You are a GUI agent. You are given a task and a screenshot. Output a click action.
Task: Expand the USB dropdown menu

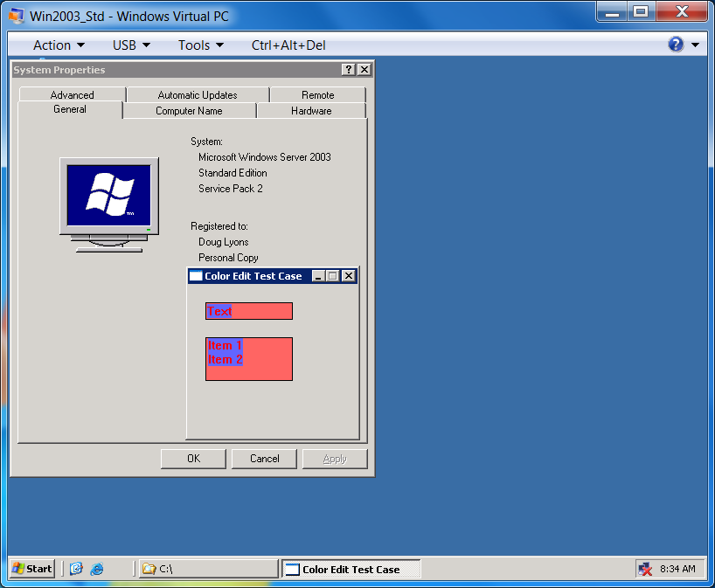131,45
